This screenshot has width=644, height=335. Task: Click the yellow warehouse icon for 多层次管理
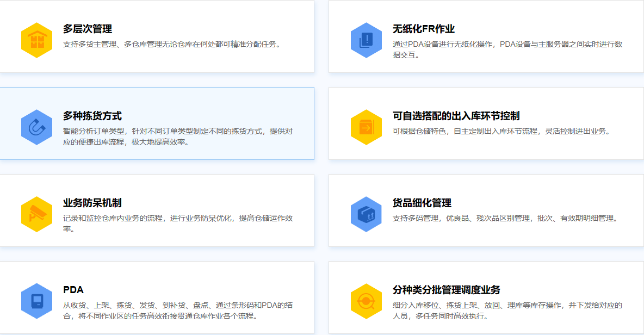[x=36, y=40]
